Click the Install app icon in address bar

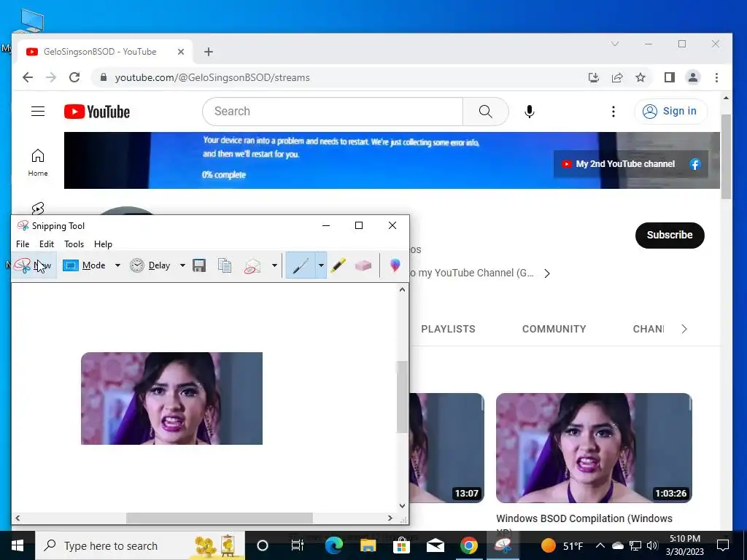(x=594, y=77)
